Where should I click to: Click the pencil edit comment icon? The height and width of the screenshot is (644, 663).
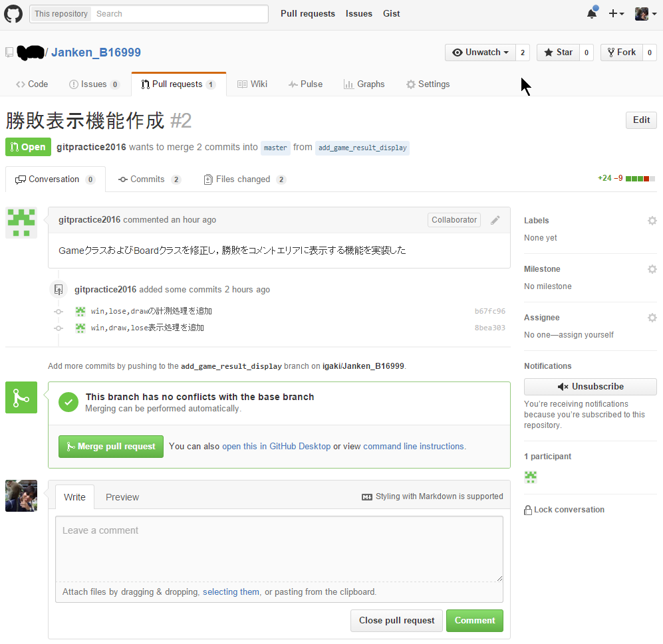[x=495, y=220]
